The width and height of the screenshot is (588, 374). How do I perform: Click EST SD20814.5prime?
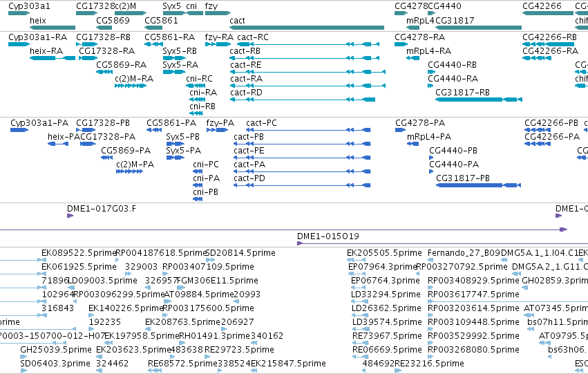[240, 253]
